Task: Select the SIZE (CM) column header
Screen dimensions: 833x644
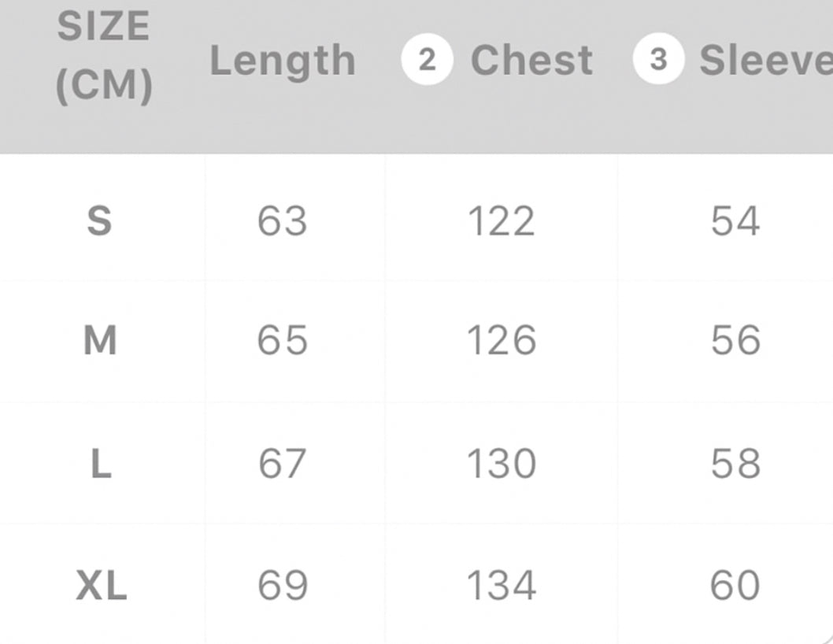Action: (103, 58)
